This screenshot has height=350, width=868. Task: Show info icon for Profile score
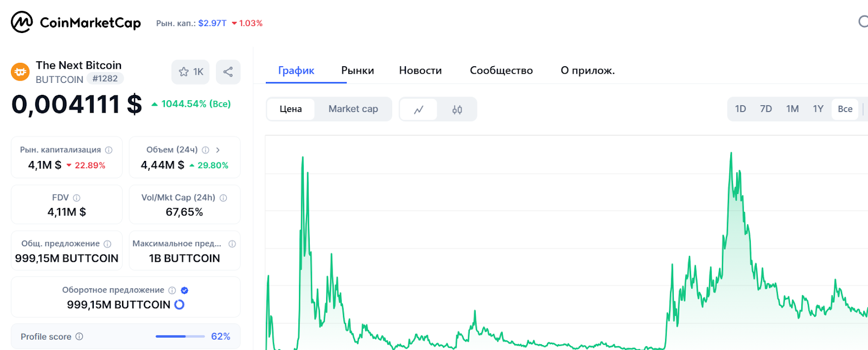[79, 336]
